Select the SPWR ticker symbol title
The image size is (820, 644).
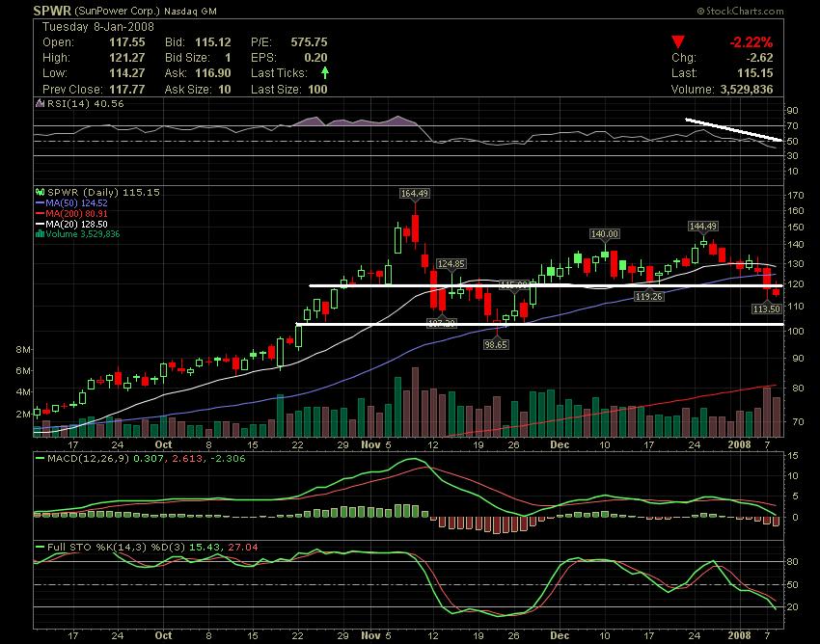tap(52, 11)
